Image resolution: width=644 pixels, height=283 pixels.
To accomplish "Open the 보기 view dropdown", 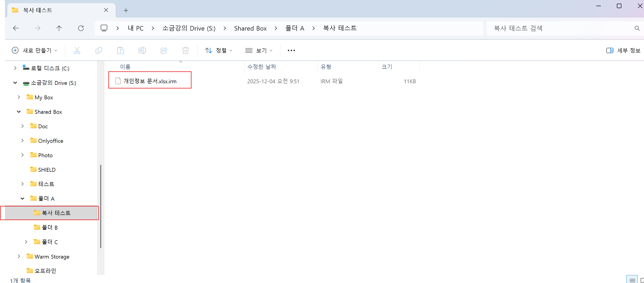I will [259, 50].
